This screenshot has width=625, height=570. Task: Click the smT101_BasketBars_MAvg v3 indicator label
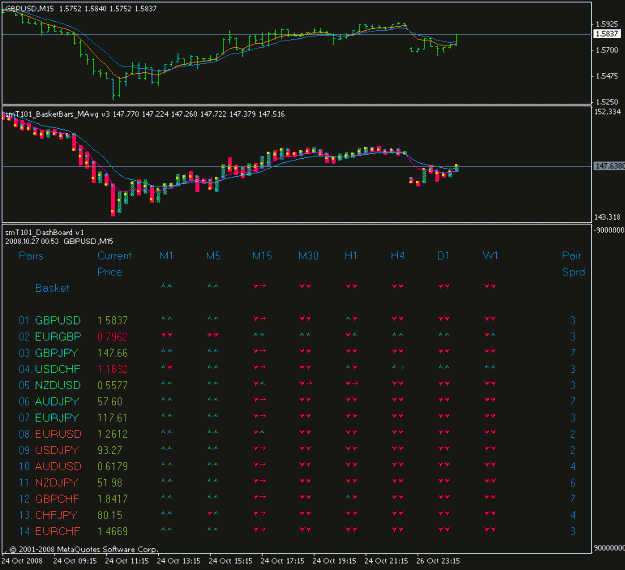(x=57, y=114)
